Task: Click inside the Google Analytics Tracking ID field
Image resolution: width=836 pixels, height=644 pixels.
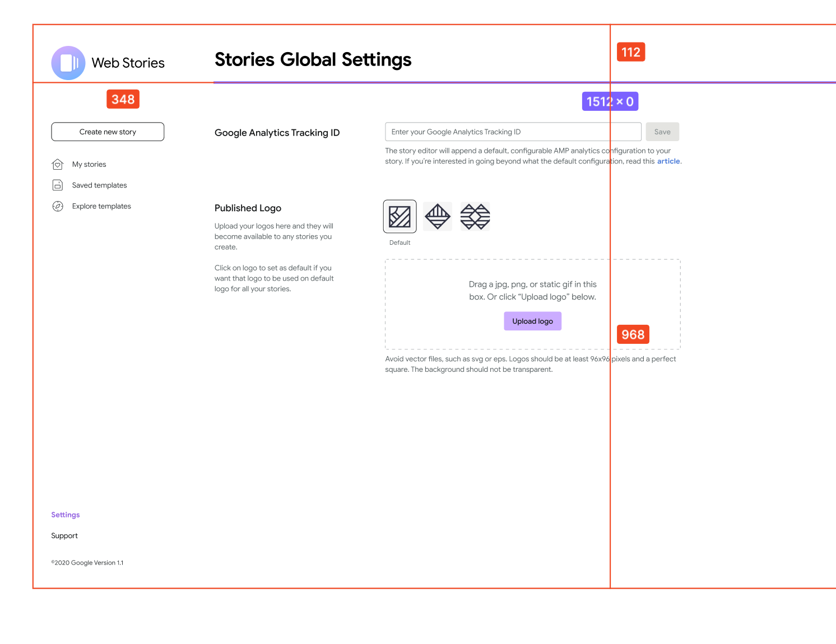Action: click(512, 132)
